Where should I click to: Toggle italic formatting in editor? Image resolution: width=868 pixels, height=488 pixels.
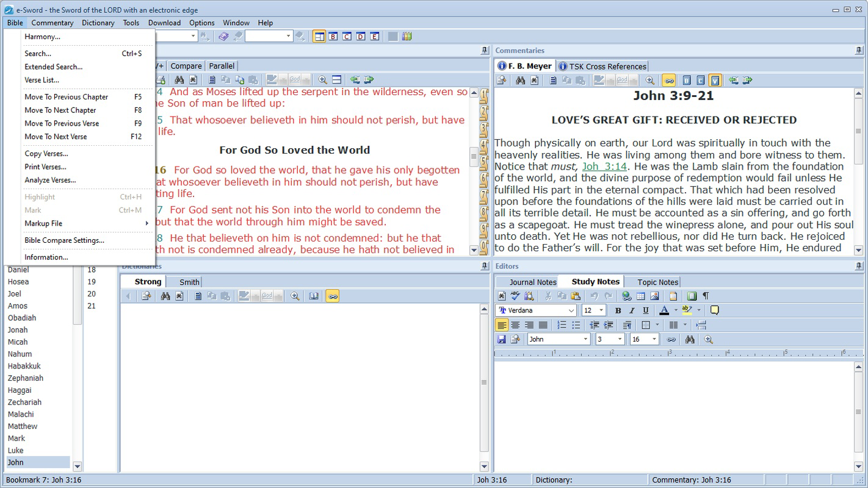tap(632, 310)
